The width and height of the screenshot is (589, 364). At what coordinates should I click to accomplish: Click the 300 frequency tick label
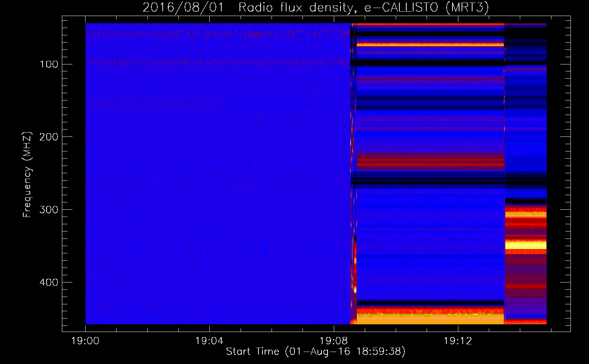[49, 210]
